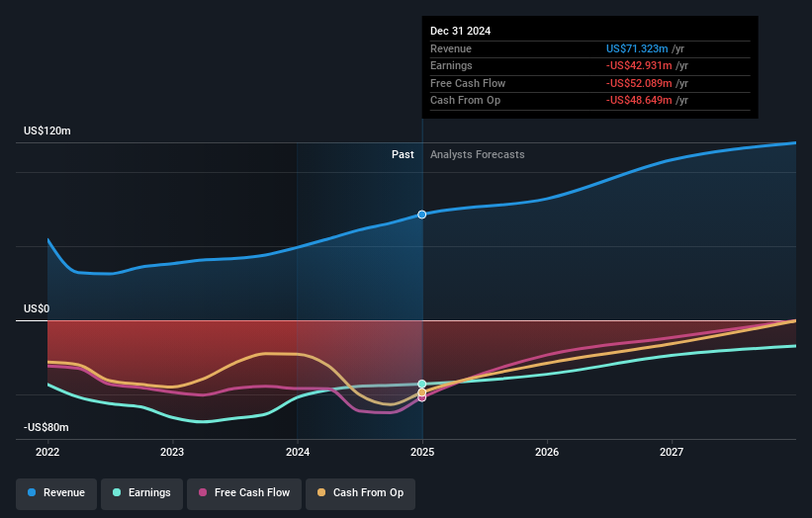
Task: Click the Cash From Op label in tooltip
Action: pos(465,101)
